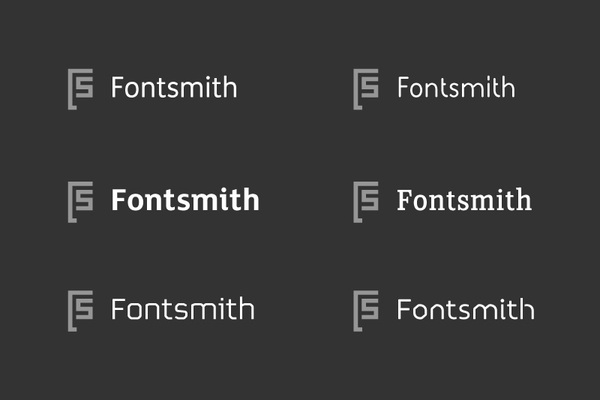Click the final h in the serif Fontsmith

point(522,200)
